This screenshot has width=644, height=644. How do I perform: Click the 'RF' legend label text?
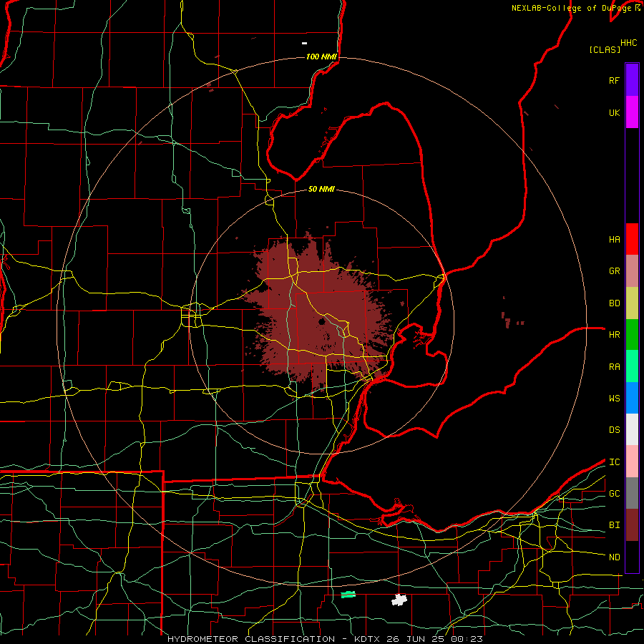[614, 80]
